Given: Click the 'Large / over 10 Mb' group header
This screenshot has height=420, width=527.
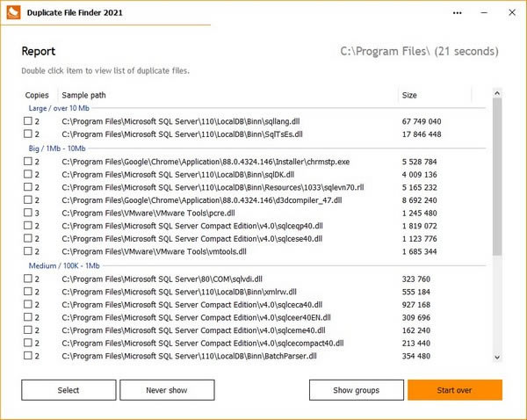Looking at the screenshot, I should pyautogui.click(x=59, y=108).
